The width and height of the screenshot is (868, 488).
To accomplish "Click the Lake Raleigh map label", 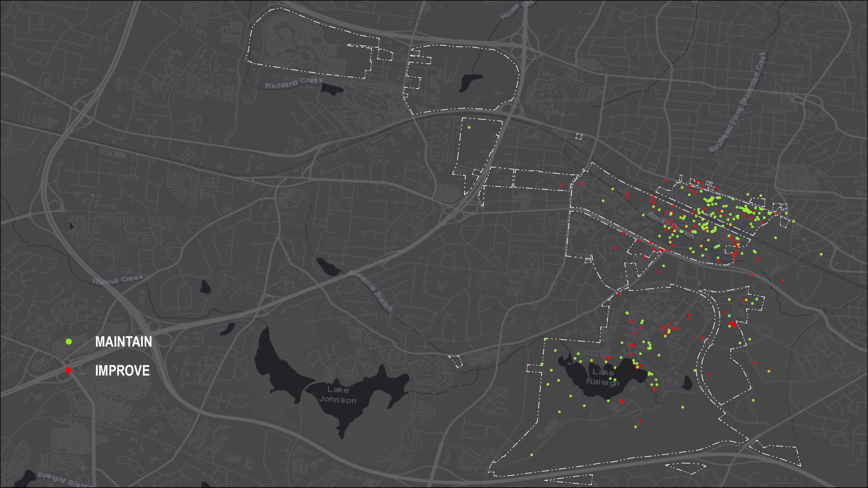I will (x=602, y=377).
